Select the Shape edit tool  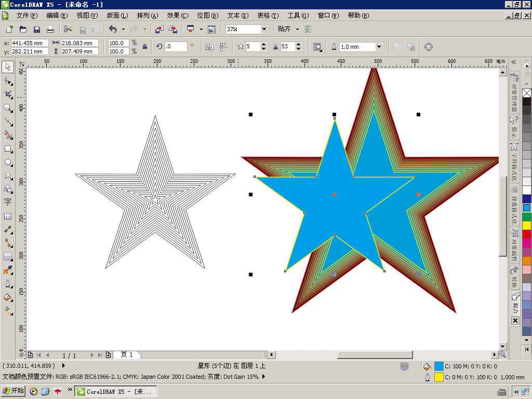(x=8, y=81)
